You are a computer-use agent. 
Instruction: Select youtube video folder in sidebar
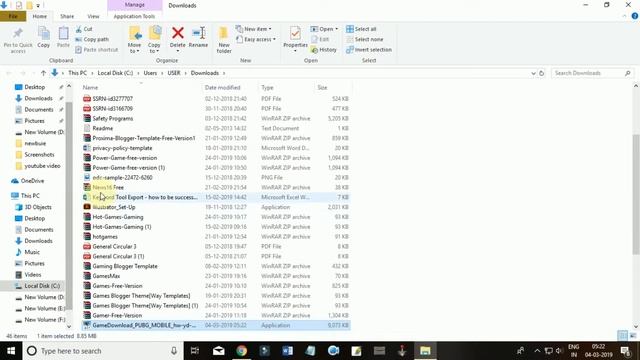click(42, 166)
